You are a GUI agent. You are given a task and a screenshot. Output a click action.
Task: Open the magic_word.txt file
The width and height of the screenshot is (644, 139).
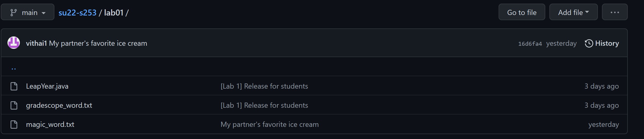(x=50, y=125)
